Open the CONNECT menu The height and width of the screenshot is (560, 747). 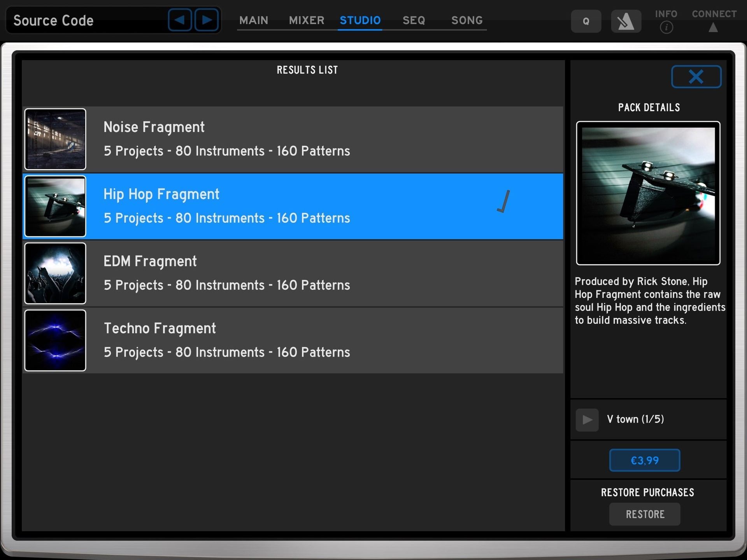(714, 21)
